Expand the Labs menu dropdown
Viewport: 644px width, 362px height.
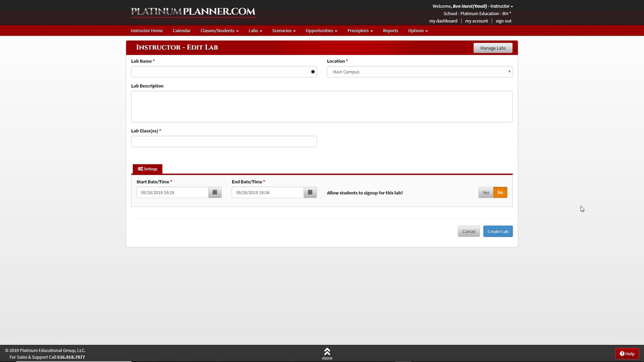point(255,31)
